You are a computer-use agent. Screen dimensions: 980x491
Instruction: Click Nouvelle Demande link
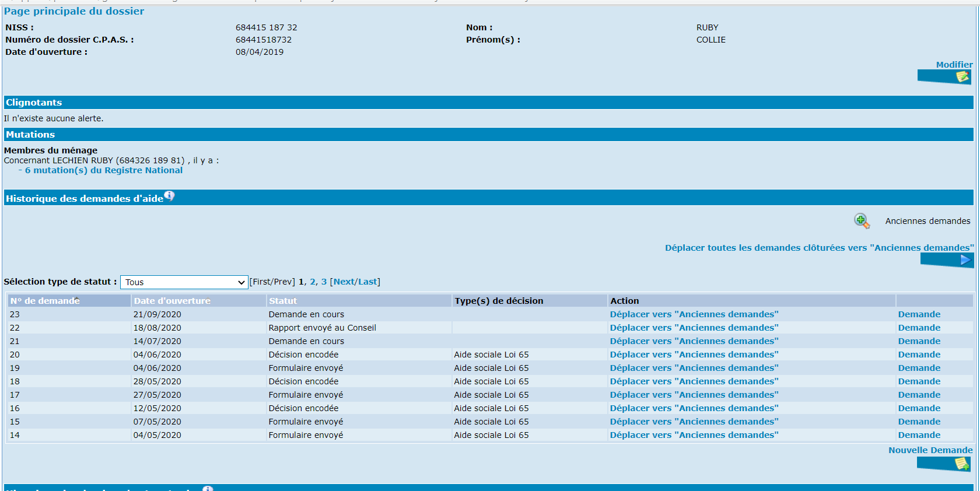[930, 450]
